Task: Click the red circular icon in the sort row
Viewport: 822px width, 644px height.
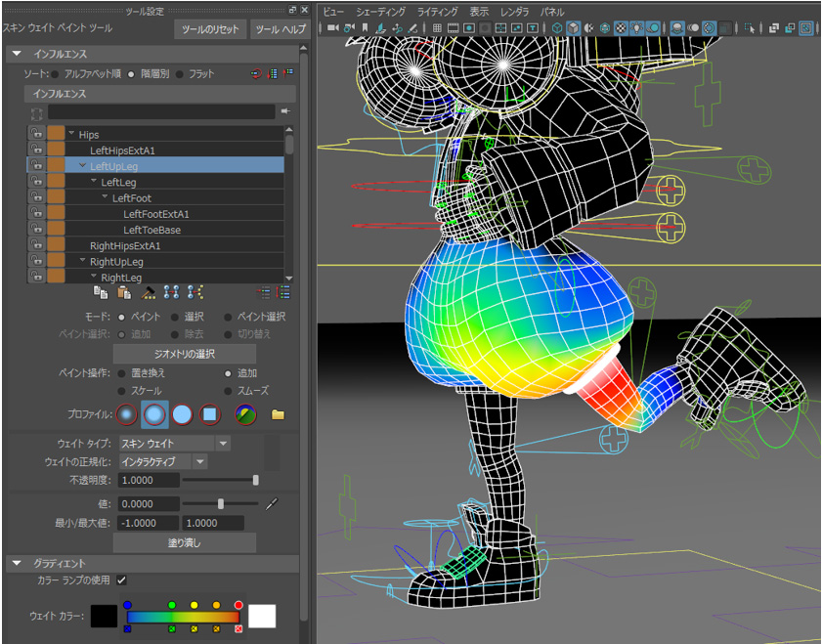Action: pos(256,73)
